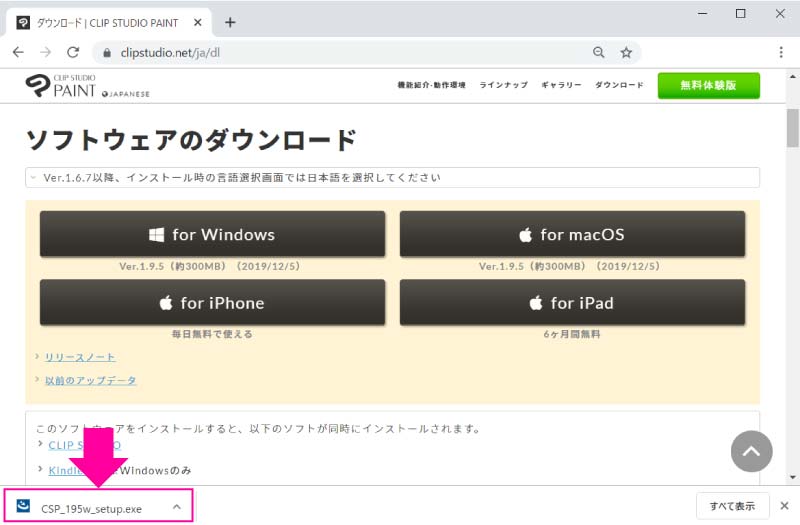Bookmark this page with star icon

pos(626,52)
